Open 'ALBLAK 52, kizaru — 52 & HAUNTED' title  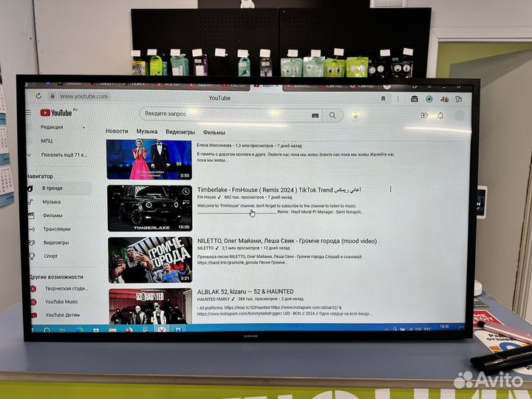click(245, 291)
